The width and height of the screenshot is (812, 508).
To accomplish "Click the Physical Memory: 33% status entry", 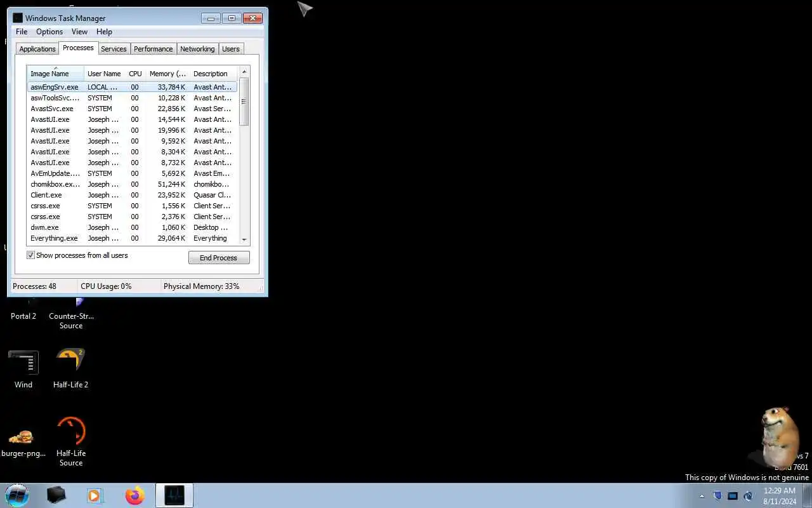I will [202, 286].
